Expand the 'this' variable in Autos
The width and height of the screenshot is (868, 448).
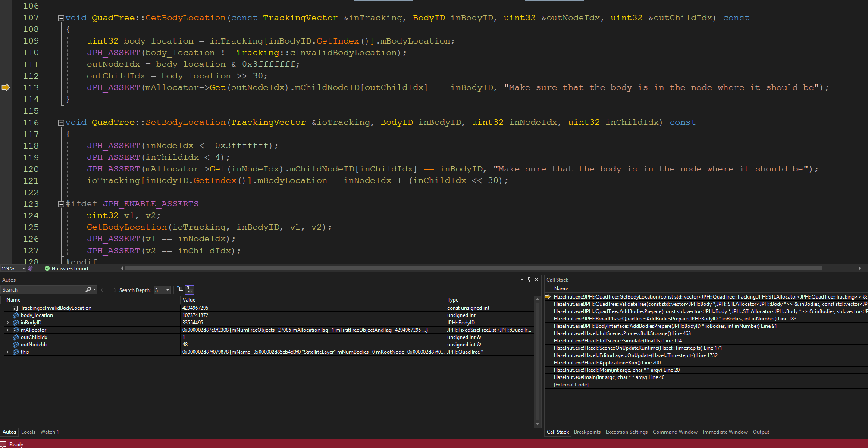point(7,352)
